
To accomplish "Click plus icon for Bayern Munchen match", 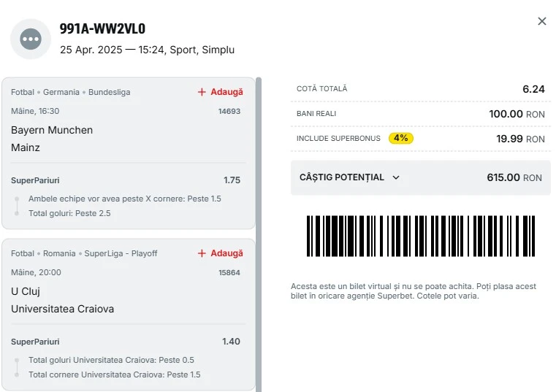I will click(202, 92).
